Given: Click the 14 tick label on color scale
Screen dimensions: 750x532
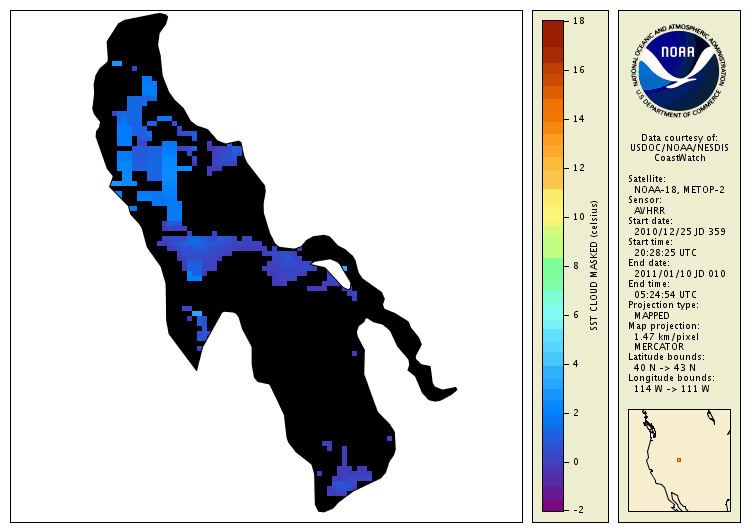Looking at the screenshot, I should [579, 119].
